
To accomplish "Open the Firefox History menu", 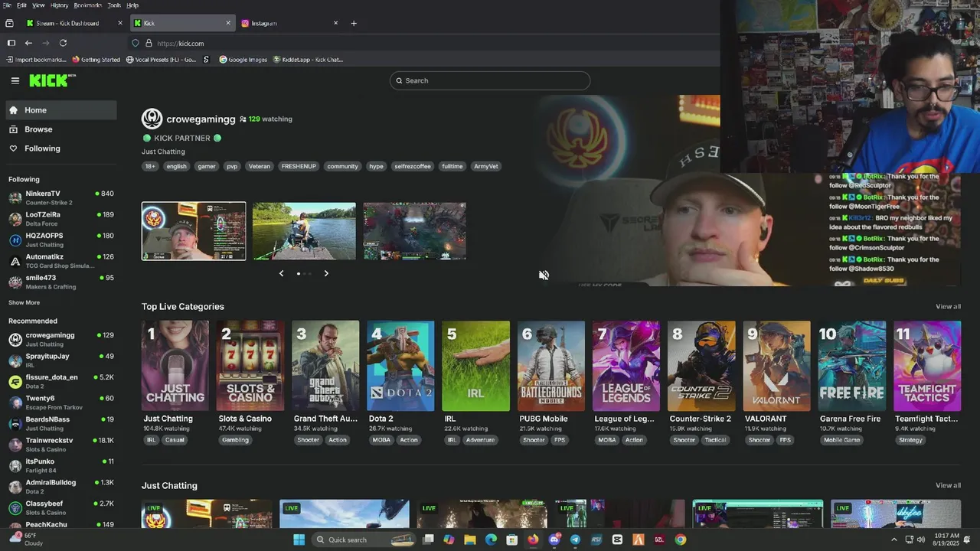I will 59,5.
